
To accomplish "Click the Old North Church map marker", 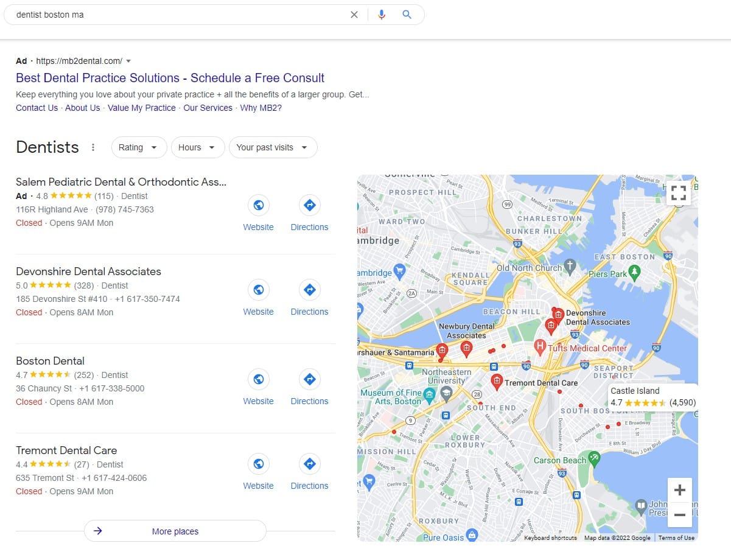I will (570, 266).
